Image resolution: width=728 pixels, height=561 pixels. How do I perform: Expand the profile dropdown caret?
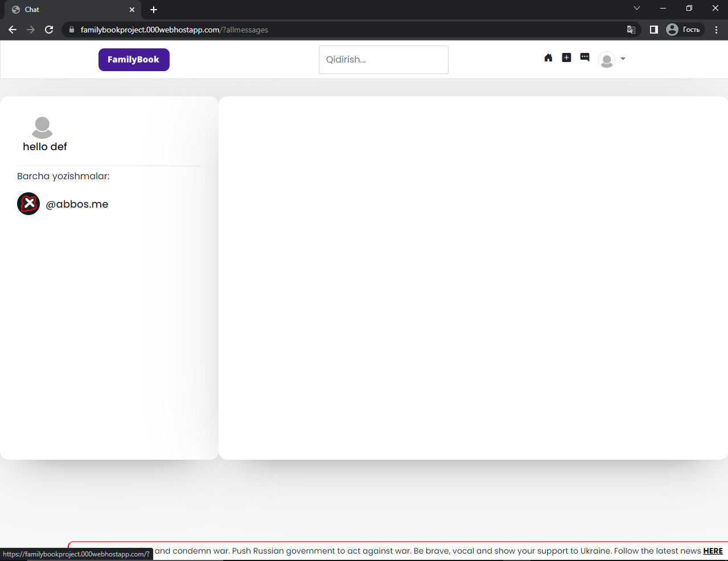[623, 59]
